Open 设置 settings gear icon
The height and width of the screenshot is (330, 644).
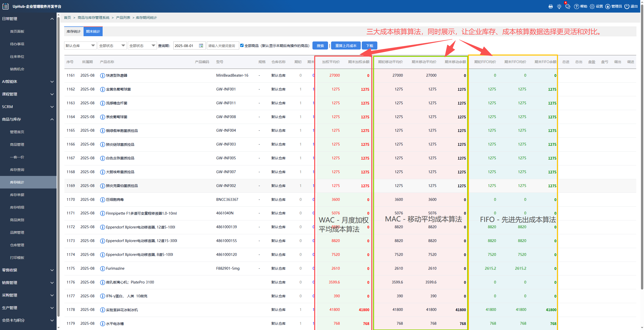(x=592, y=7)
